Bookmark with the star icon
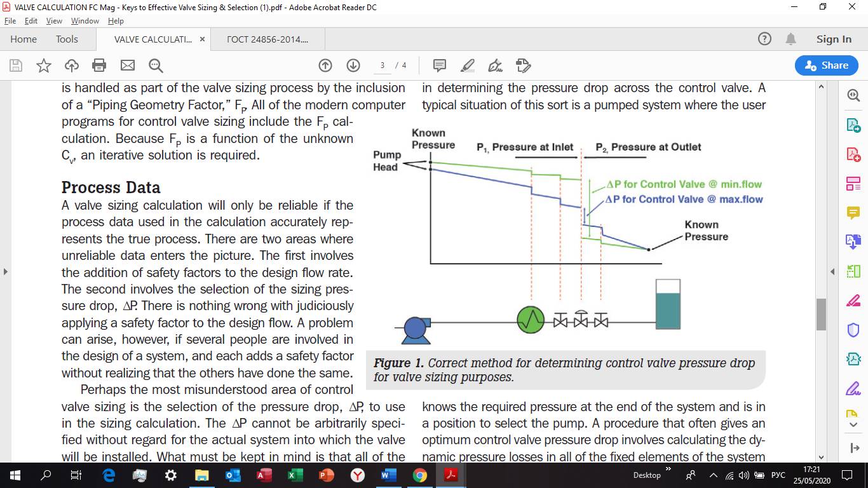Image resolution: width=868 pixels, height=488 pixels. [44, 65]
